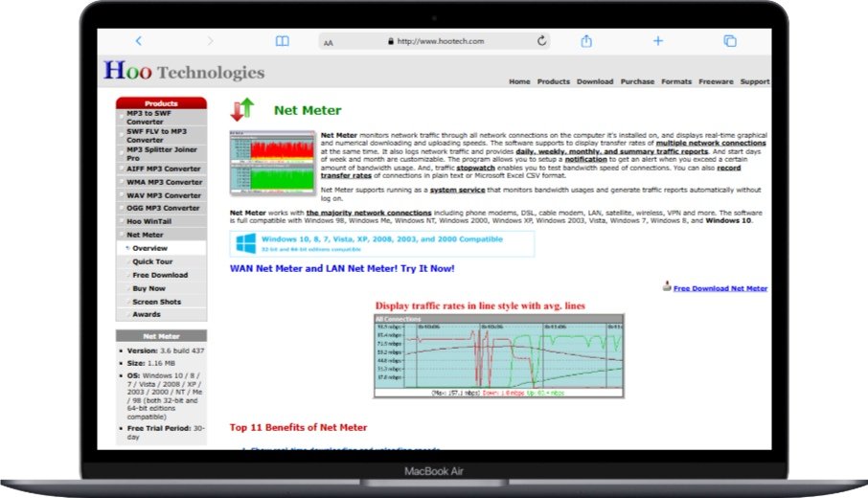Open the Purchase menu item
The height and width of the screenshot is (498, 868).
point(637,81)
